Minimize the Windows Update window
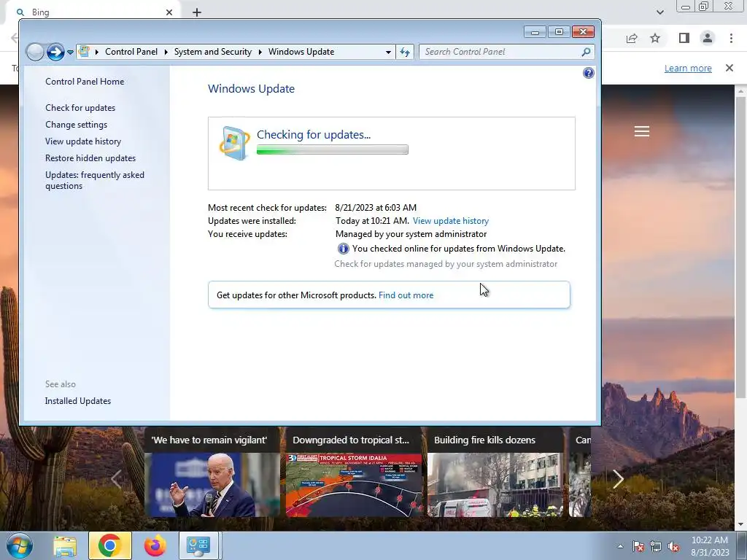 tap(535, 32)
